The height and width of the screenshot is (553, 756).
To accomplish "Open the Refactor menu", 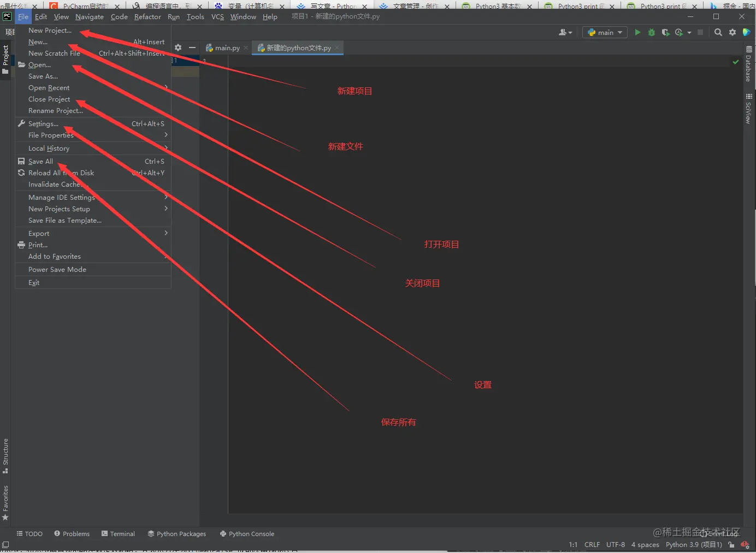I will [x=147, y=17].
